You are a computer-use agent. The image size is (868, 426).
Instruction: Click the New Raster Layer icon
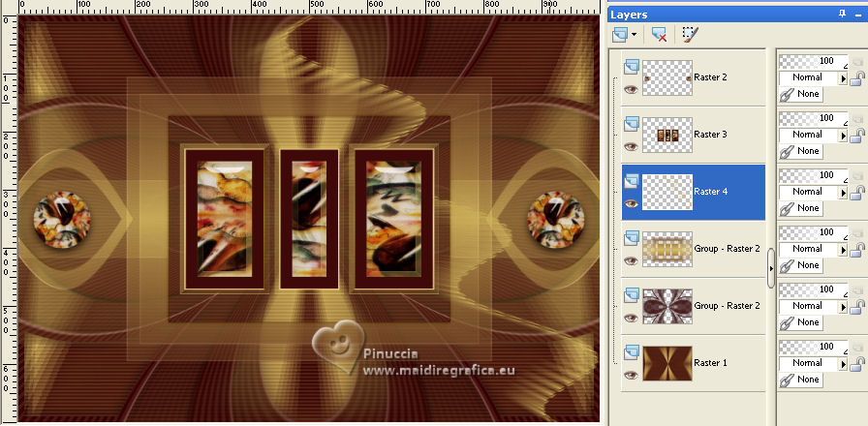pyautogui.click(x=620, y=34)
